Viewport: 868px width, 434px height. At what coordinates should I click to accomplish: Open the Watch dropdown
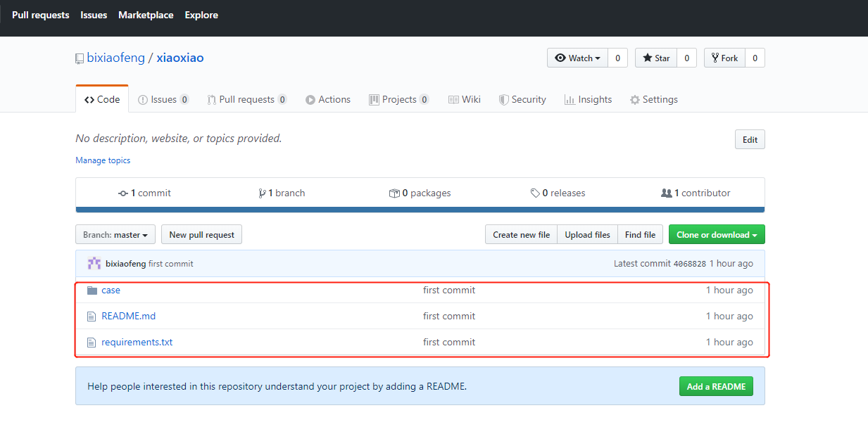tap(577, 58)
